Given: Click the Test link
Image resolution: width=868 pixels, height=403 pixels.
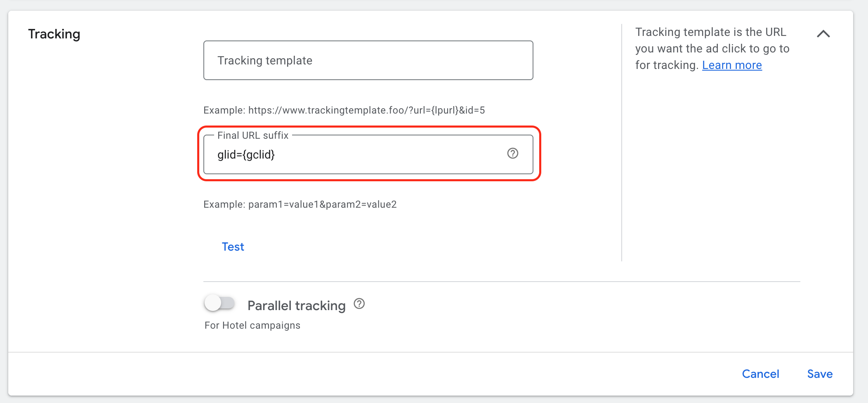Looking at the screenshot, I should coord(233,247).
